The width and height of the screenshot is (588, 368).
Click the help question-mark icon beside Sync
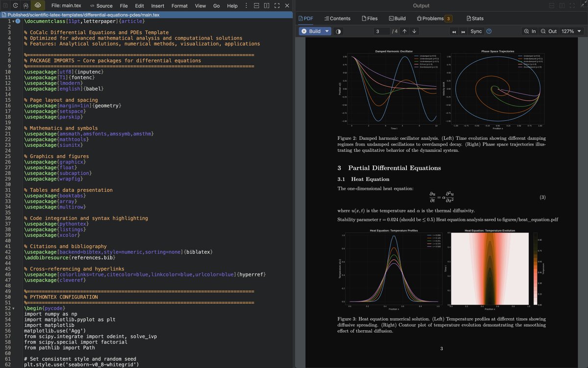(x=489, y=31)
